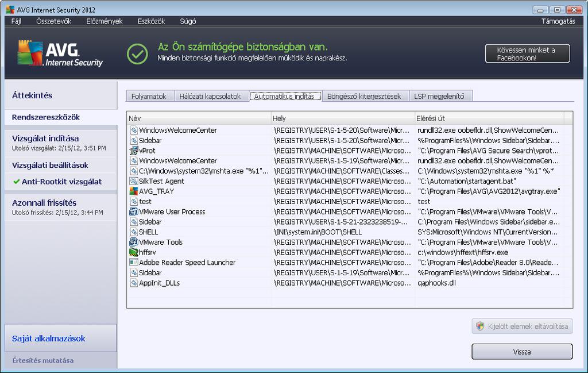
Task: Start scan via Vizsgálat indítása
Action: pyautogui.click(x=61, y=143)
